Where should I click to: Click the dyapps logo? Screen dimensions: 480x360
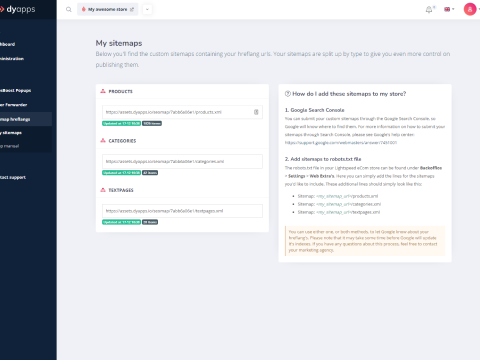coord(18,9)
